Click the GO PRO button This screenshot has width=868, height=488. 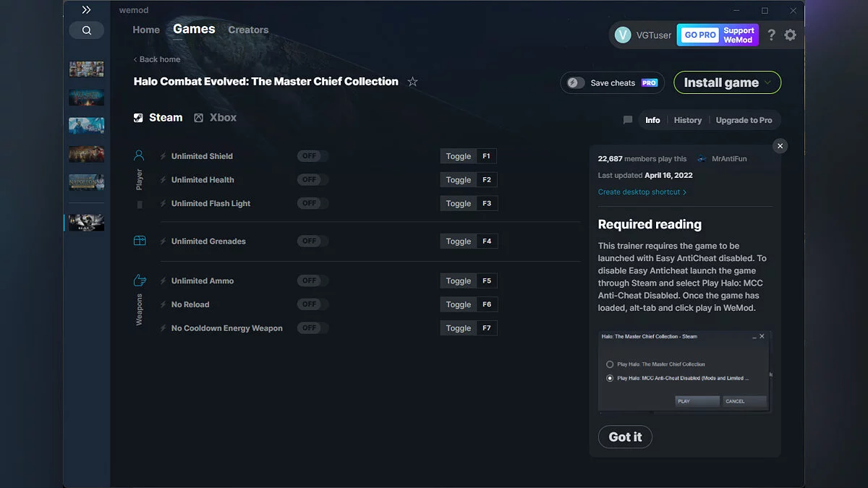click(700, 35)
